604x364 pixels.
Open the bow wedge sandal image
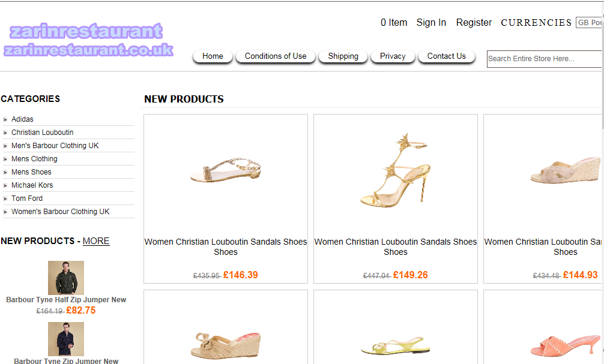point(226,345)
